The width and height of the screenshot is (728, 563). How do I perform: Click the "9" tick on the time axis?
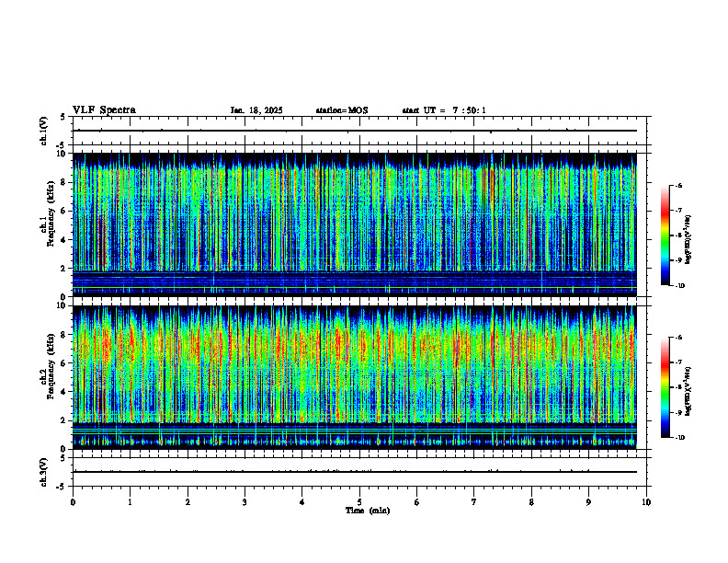point(588,502)
